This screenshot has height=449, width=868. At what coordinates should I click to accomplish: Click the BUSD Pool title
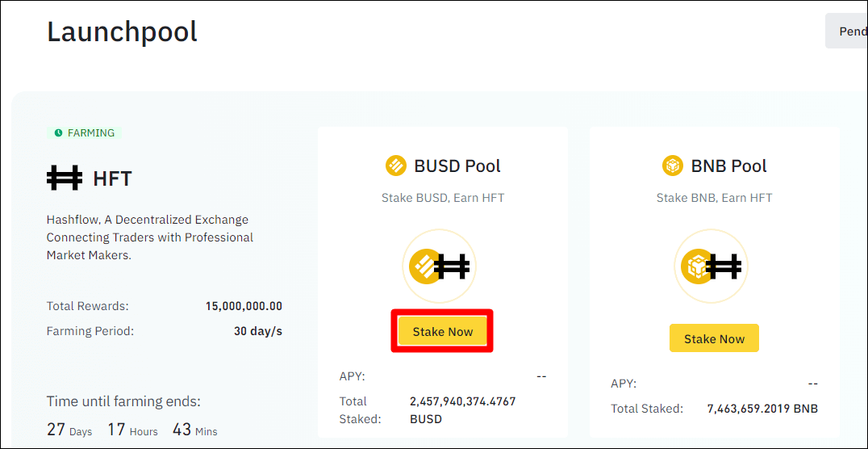click(457, 166)
